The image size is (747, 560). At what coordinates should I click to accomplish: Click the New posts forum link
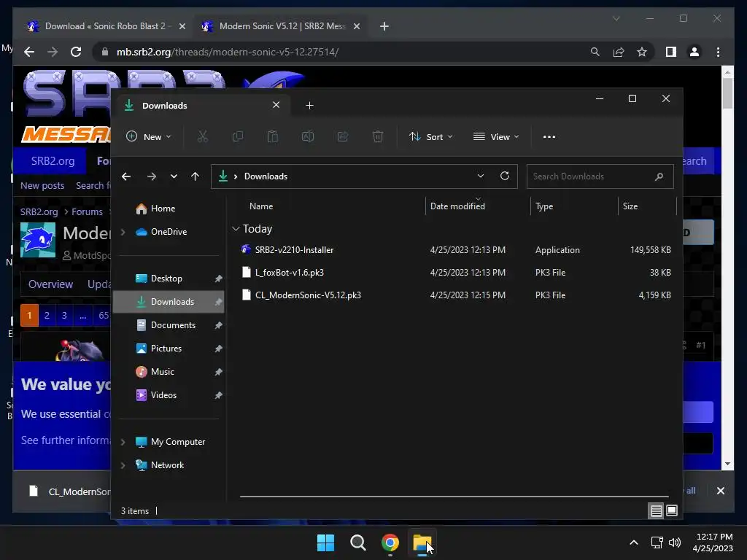coord(42,186)
